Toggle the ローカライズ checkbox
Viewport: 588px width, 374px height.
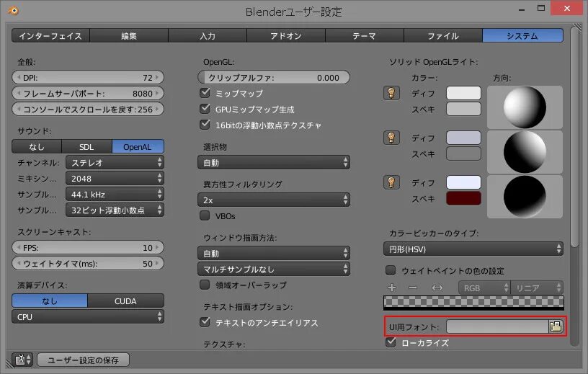(391, 342)
